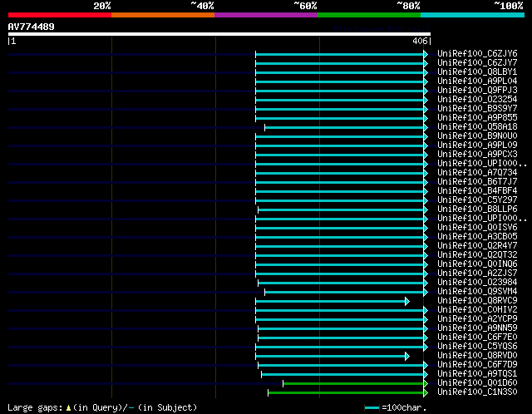Viewport: 532px width, 414px height.
Task: Select label UniRef100_C6F7E0
Action: 477,338
